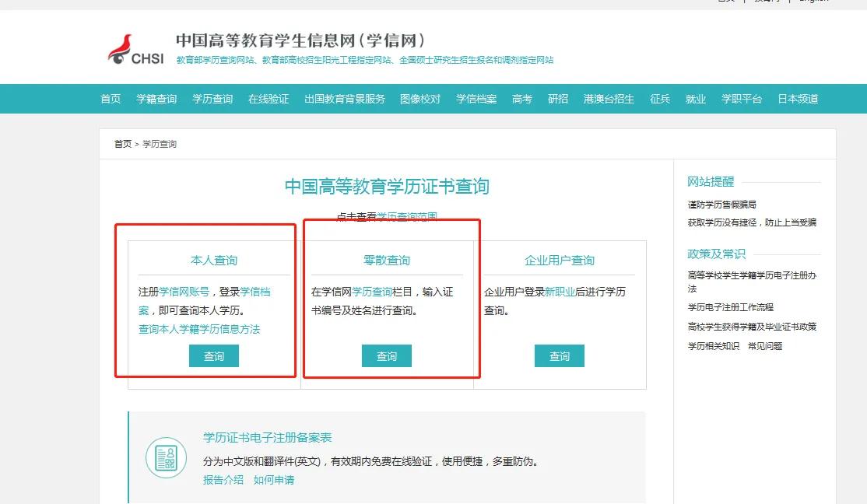This screenshot has width=867, height=504.
Task: Open 常见问题 link
Action: 765,346
